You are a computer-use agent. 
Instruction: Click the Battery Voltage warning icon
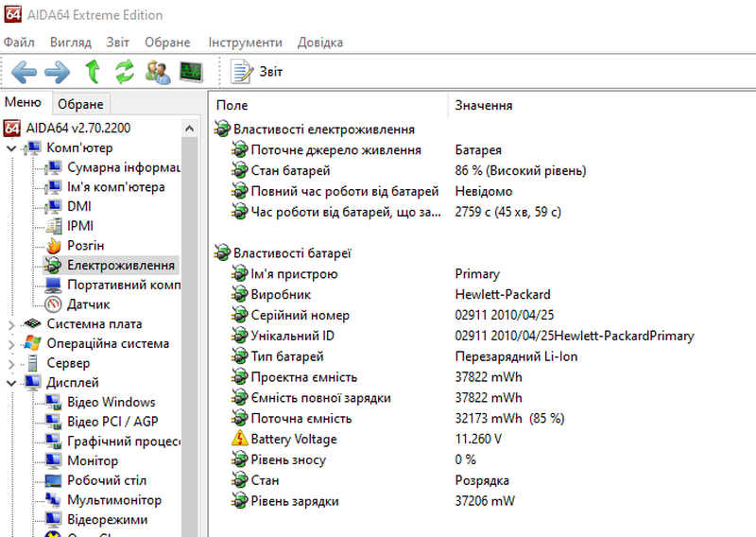241,440
